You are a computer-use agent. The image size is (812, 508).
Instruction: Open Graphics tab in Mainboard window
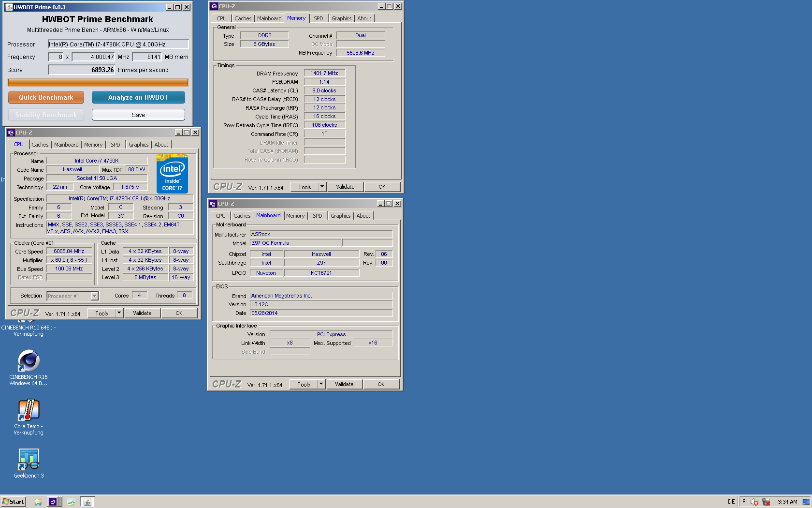[341, 216]
